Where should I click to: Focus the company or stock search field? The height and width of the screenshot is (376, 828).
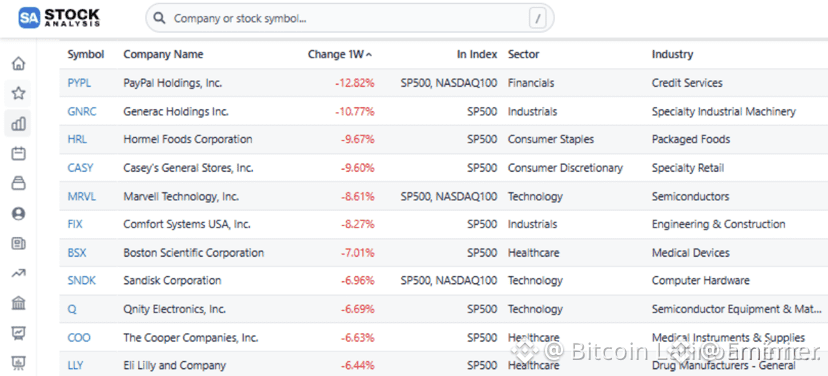pos(350,18)
